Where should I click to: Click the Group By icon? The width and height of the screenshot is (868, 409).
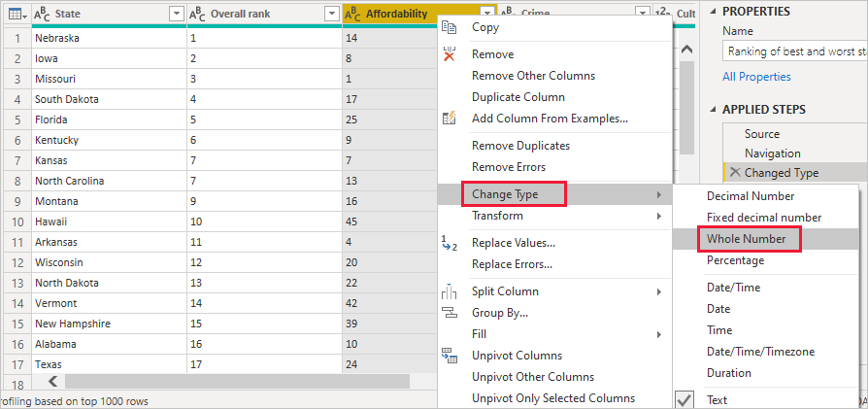[x=449, y=313]
